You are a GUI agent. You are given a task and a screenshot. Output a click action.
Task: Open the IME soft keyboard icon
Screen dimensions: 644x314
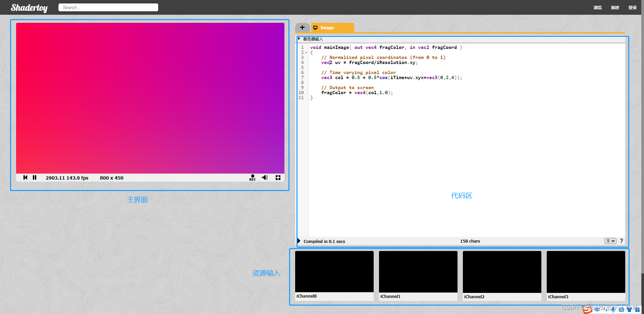pyautogui.click(x=621, y=310)
